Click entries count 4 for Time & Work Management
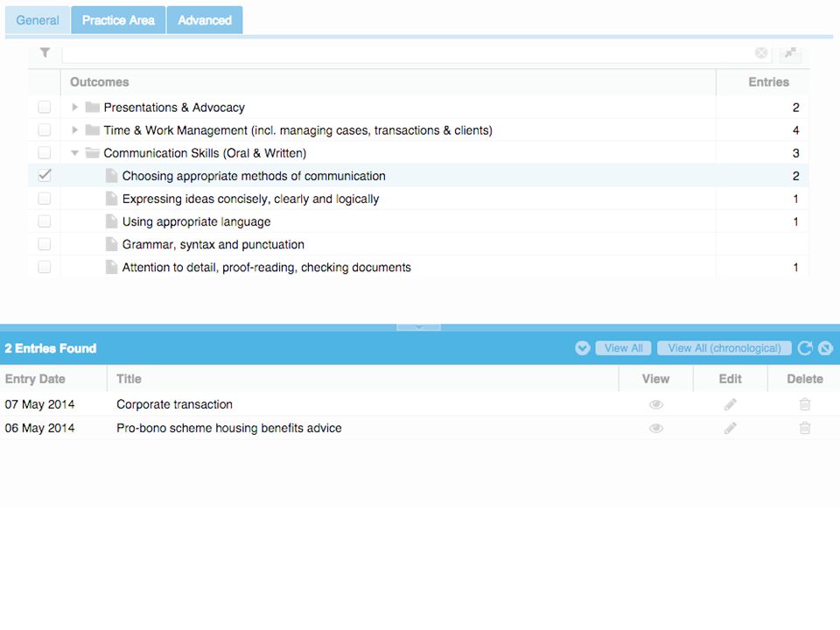 [795, 130]
